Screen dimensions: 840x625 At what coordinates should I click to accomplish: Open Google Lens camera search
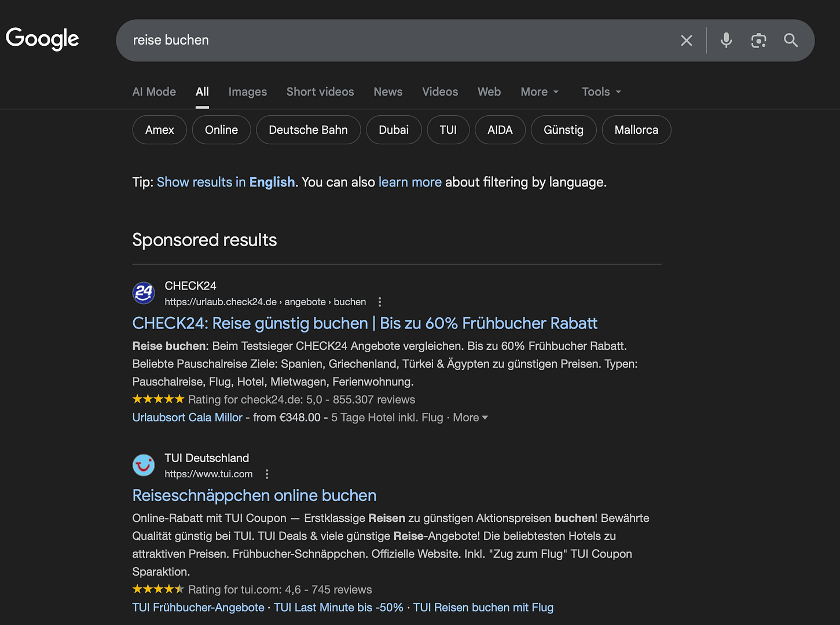(x=758, y=40)
